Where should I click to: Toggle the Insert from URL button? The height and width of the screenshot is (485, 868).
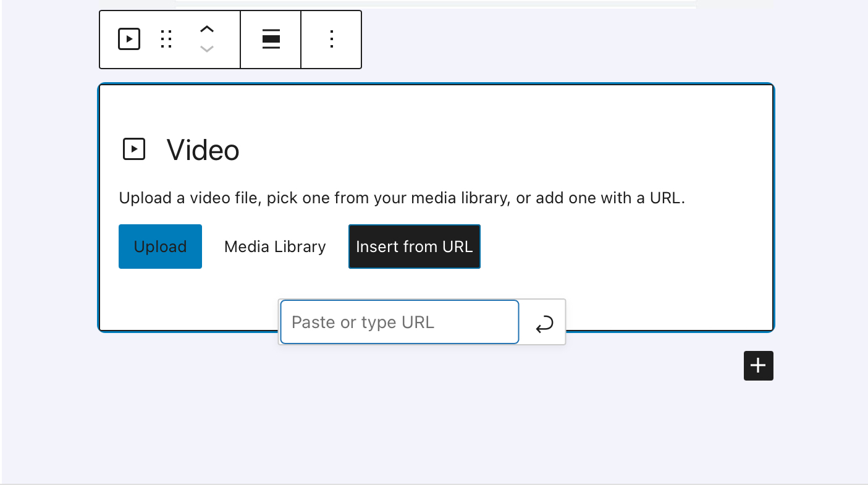[x=414, y=247]
